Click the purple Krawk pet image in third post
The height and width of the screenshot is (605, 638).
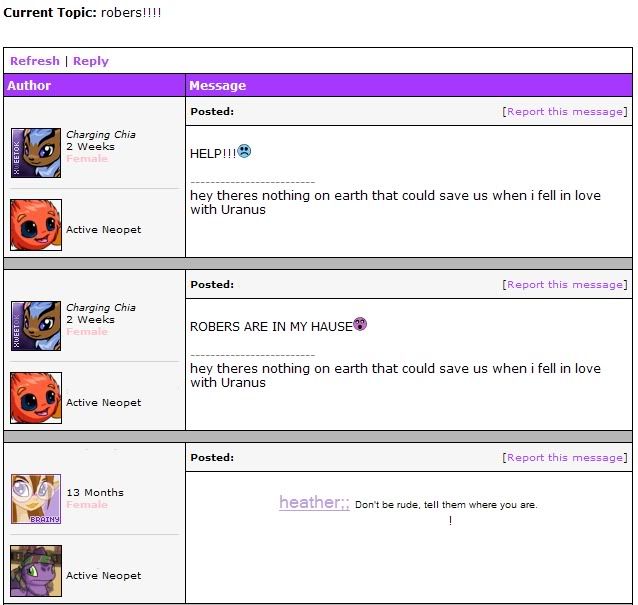click(36, 571)
